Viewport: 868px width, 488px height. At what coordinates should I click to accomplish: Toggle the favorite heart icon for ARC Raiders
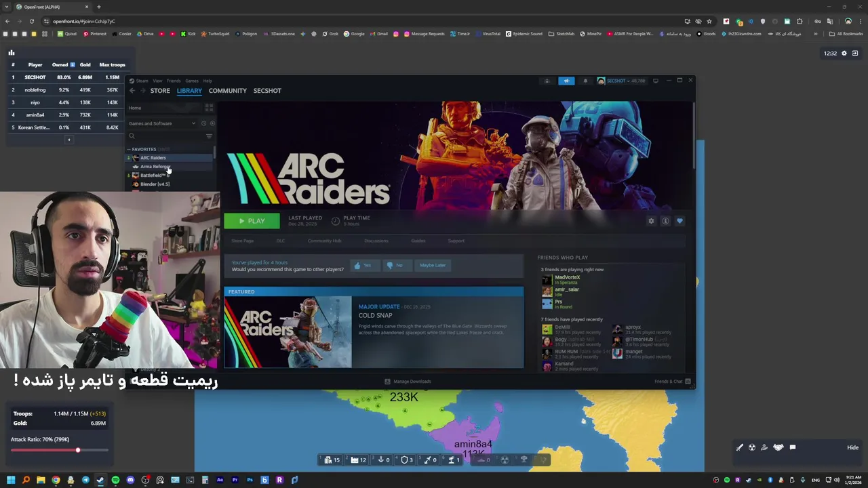[679, 221]
